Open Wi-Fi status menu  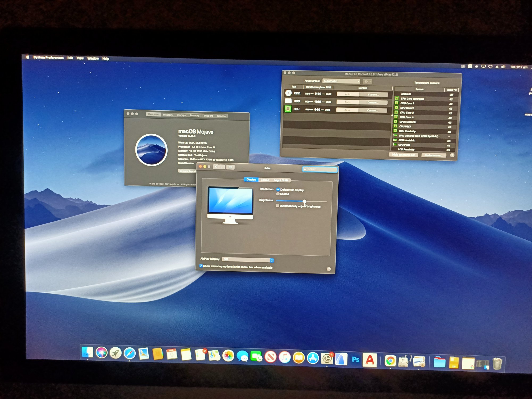point(490,67)
